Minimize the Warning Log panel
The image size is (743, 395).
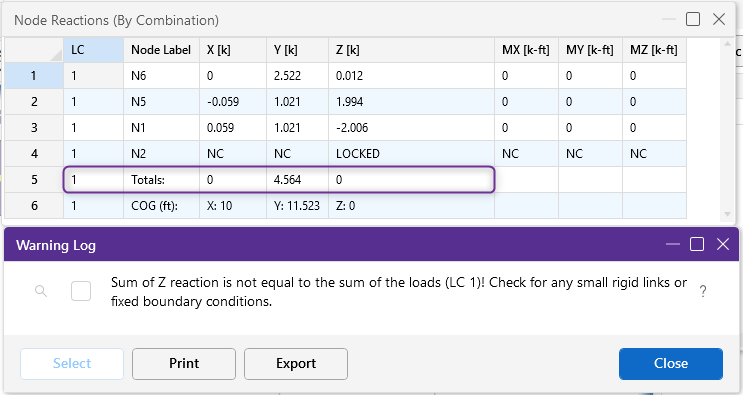(672, 244)
